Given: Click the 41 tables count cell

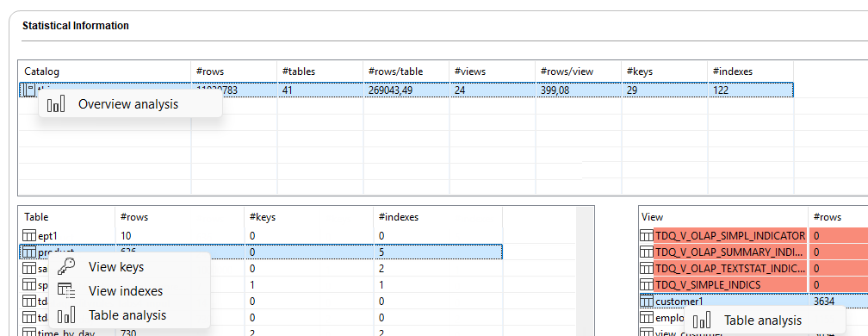Looking at the screenshot, I should coord(287,90).
